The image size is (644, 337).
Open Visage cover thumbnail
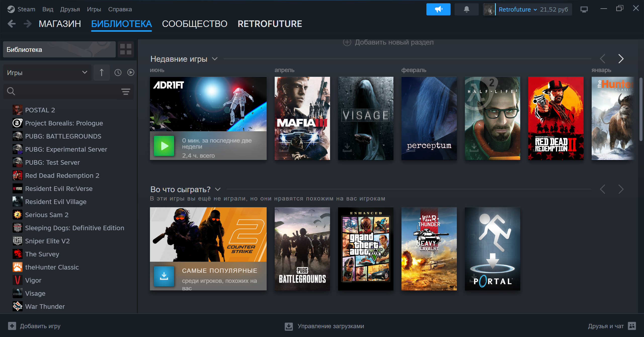pyautogui.click(x=366, y=118)
